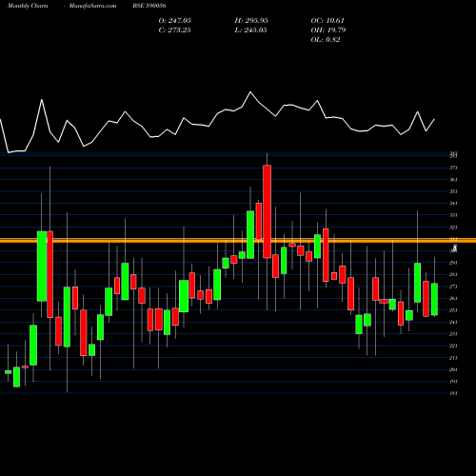Viewport: 476px width, 476px height.
Task: Click the 351 price axis label
Action: point(453,191)
